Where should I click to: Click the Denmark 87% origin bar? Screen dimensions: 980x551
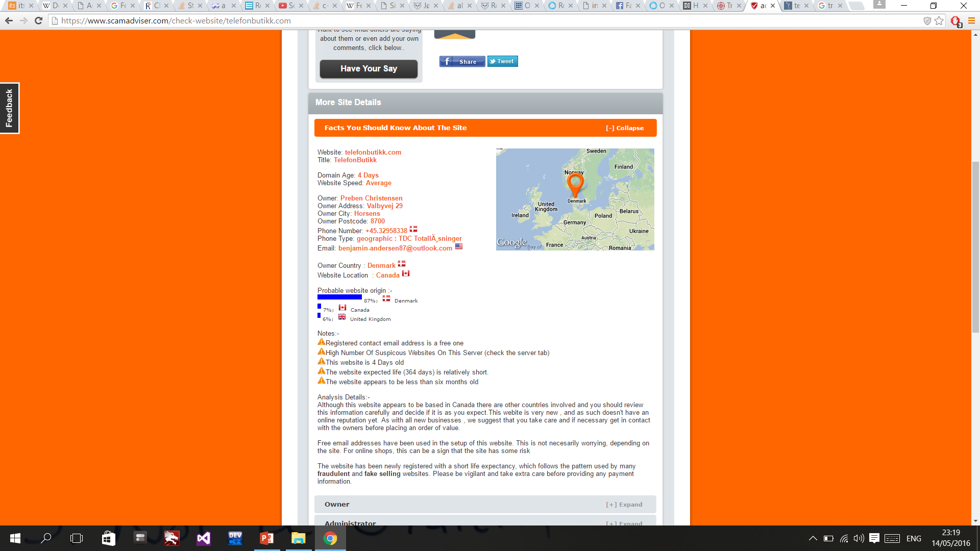(339, 297)
